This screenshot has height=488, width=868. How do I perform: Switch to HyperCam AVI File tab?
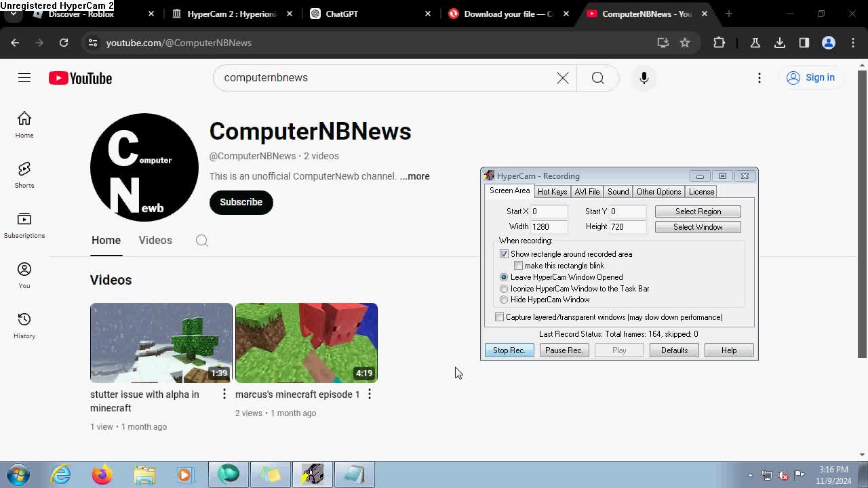tap(587, 192)
